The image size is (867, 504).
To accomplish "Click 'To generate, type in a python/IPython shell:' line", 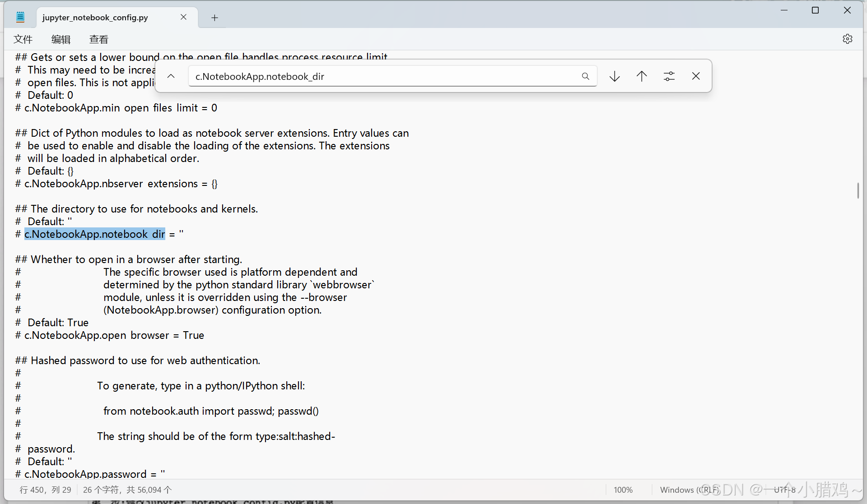I will pyautogui.click(x=201, y=386).
